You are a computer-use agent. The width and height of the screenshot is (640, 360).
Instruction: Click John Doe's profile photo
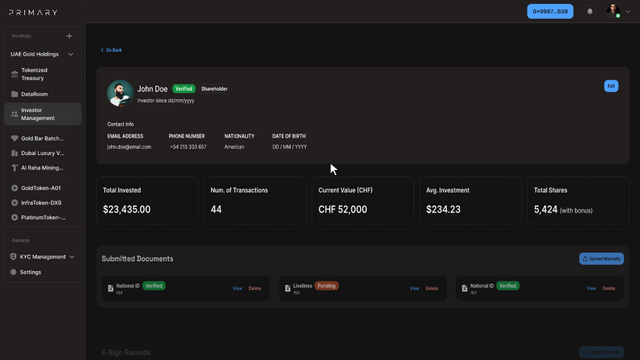pyautogui.click(x=120, y=93)
